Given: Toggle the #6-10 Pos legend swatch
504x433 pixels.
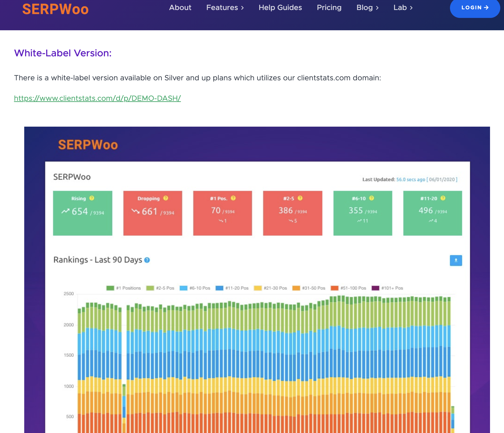Looking at the screenshot, I should coord(183,288).
